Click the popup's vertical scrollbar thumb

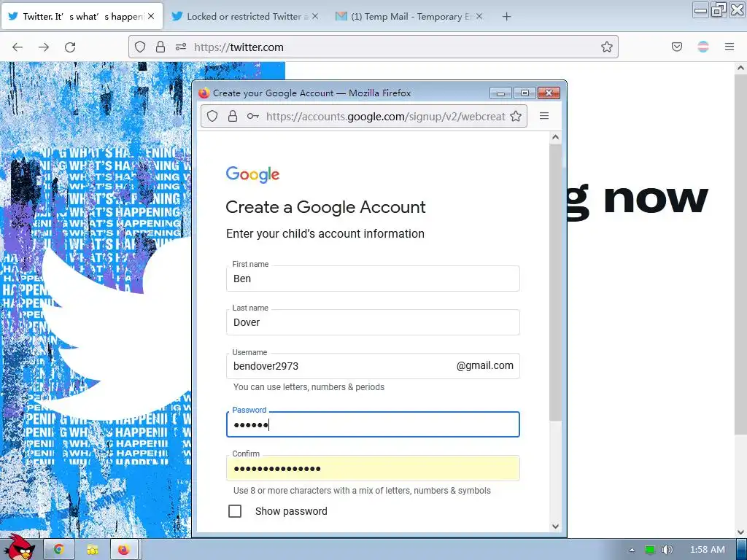tap(555, 282)
